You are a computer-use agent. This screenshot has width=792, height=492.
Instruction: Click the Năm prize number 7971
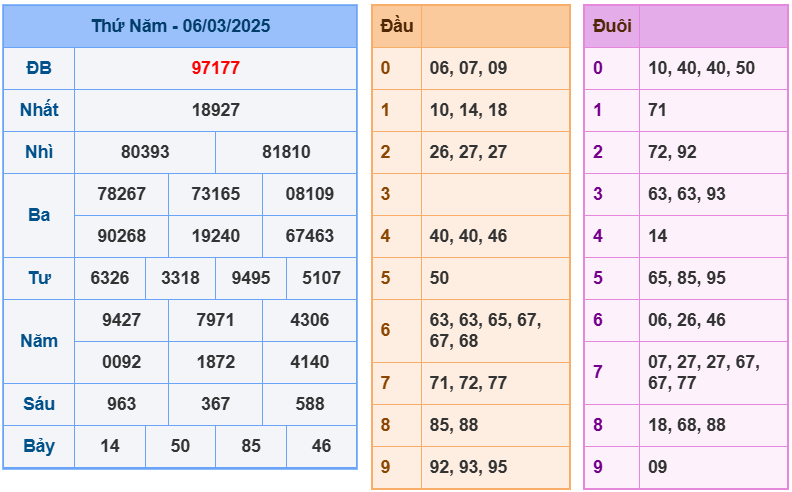tap(215, 320)
